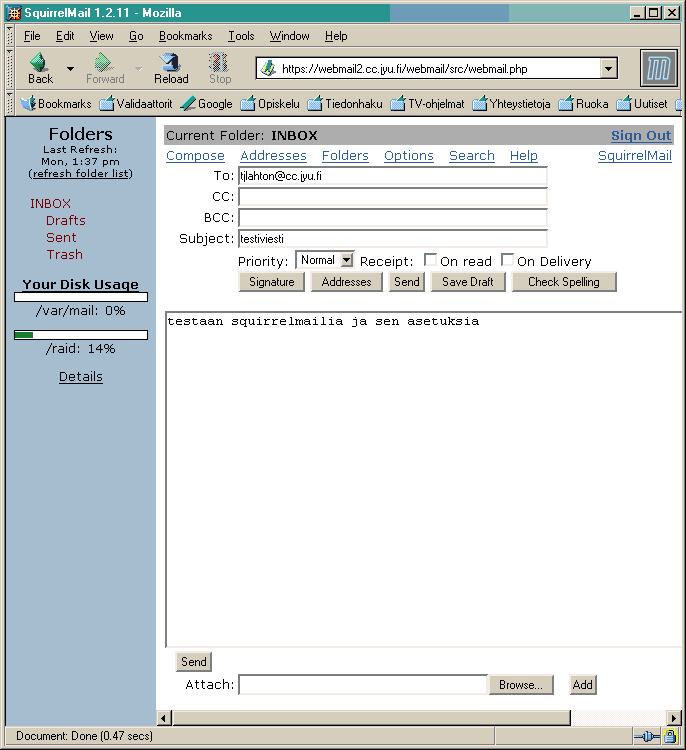This screenshot has width=686, height=750.
Task: Open the Tiedonhaku bookmark folder
Action: click(x=345, y=103)
